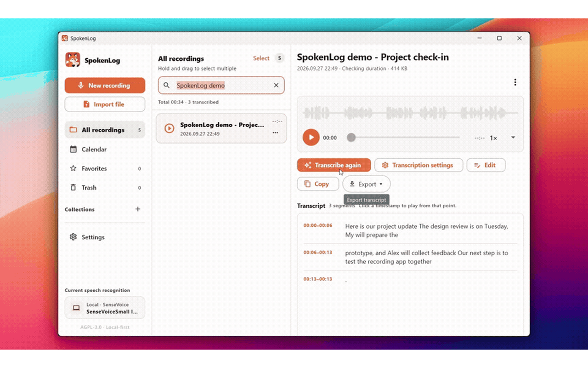
Task: Add a new collection with plus icon
Action: click(x=138, y=209)
